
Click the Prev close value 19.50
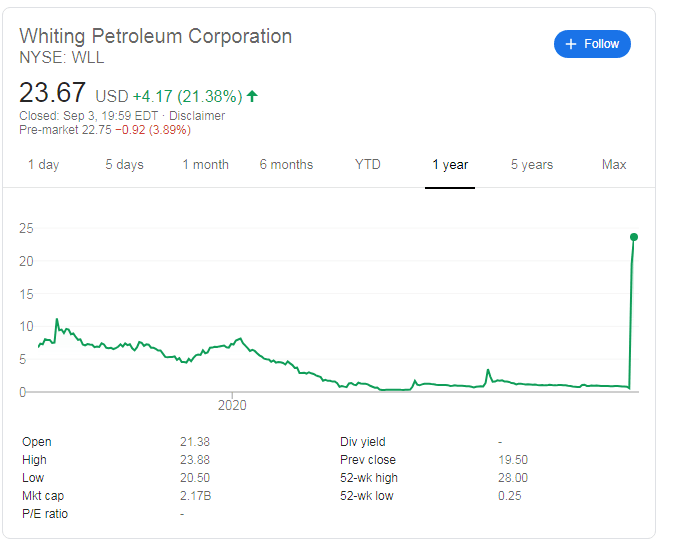[512, 460]
